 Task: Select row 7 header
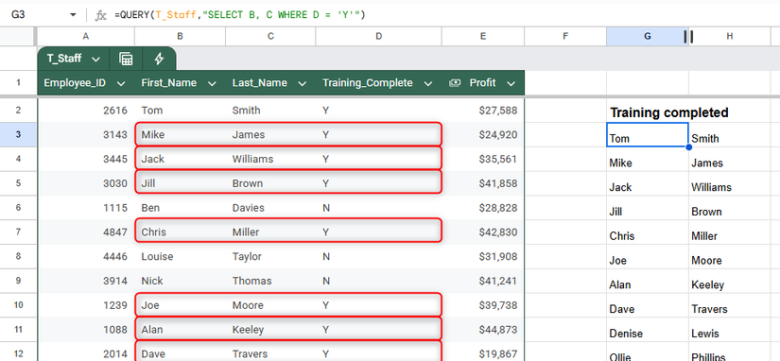point(18,232)
